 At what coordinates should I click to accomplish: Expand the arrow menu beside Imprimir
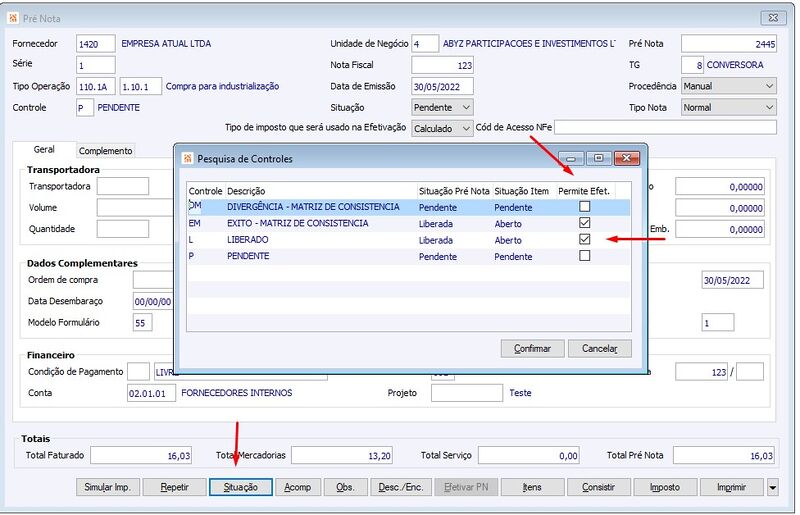click(772, 487)
